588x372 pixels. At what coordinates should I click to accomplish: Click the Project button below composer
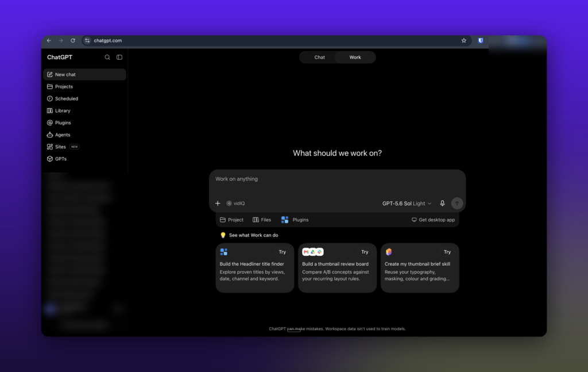tap(231, 220)
